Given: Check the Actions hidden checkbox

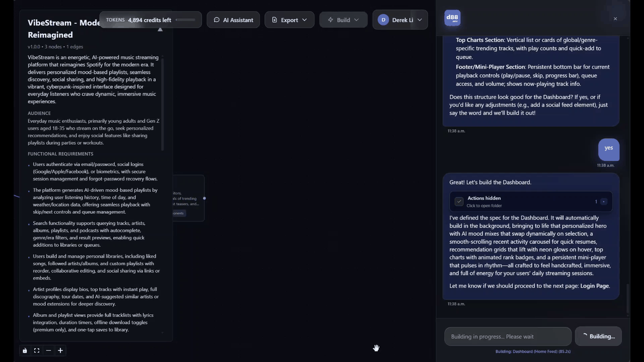Looking at the screenshot, I should point(458,201).
